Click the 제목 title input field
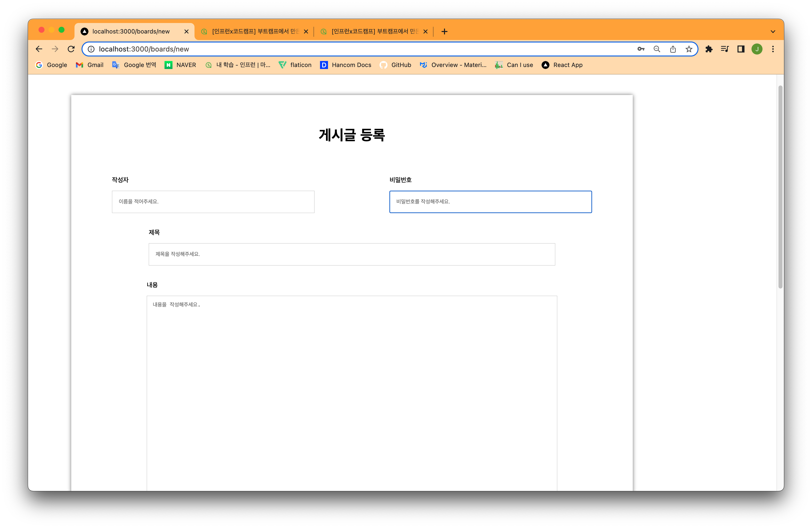 pos(352,254)
